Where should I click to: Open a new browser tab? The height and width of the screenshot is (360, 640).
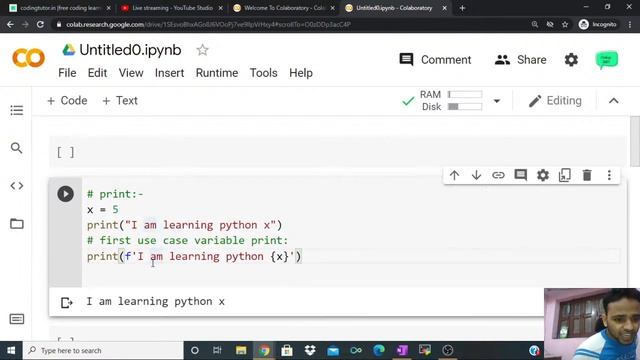(x=462, y=8)
